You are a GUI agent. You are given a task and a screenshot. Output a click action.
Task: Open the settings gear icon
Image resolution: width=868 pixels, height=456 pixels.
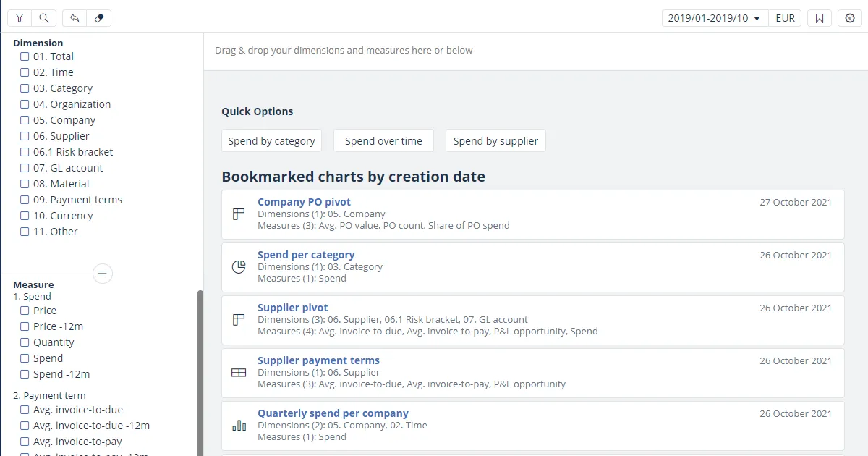point(851,18)
